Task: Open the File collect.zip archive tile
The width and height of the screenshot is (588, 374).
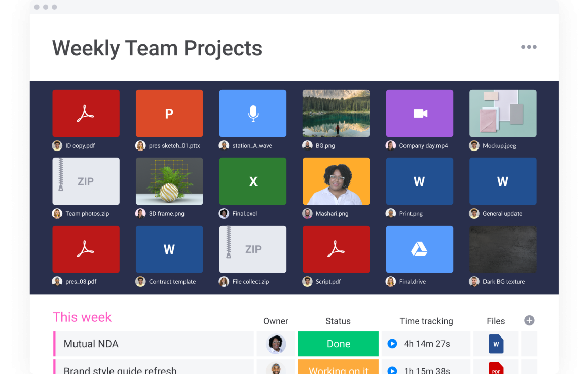Action: coord(253,249)
